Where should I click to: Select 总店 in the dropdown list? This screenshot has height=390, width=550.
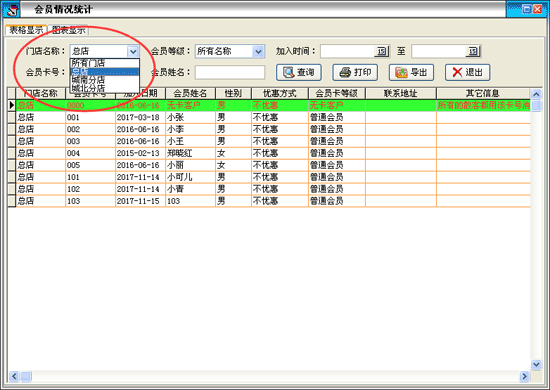[105, 72]
